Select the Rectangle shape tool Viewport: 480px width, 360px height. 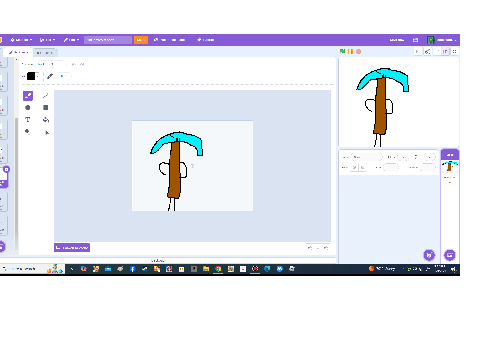[x=46, y=107]
